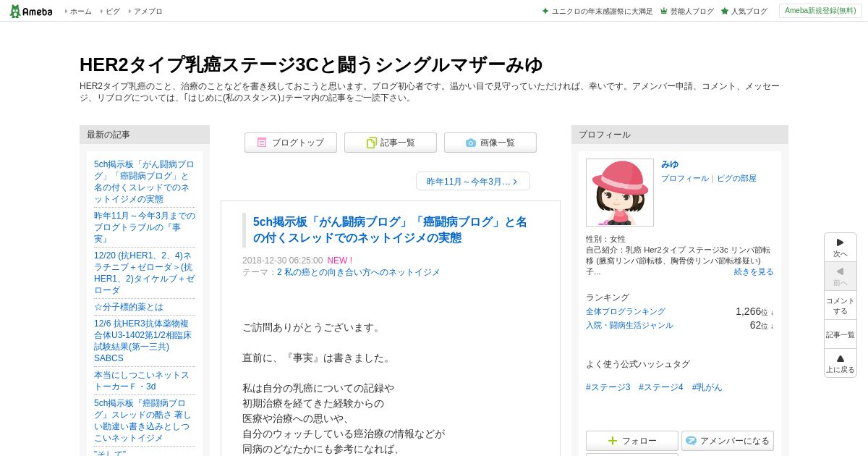868x456 pixels.
Task: Open 入院・闘病生活ジャンル ranking link
Action: coord(629,325)
